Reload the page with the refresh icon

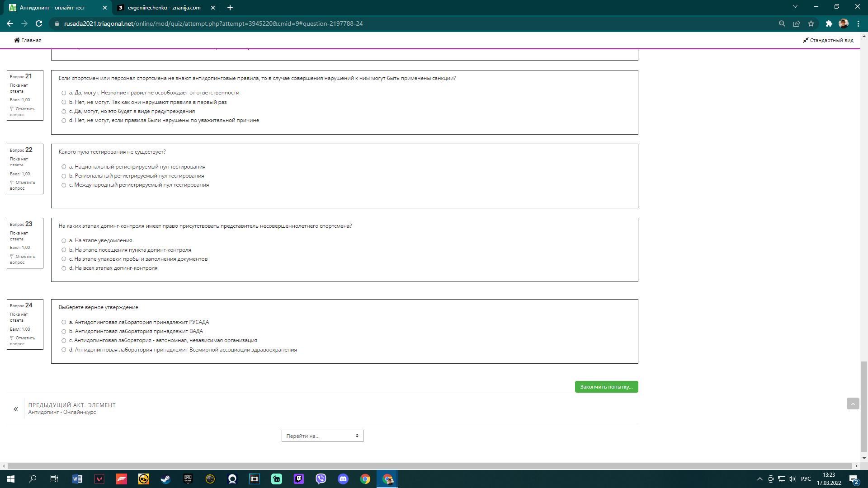tap(39, 23)
